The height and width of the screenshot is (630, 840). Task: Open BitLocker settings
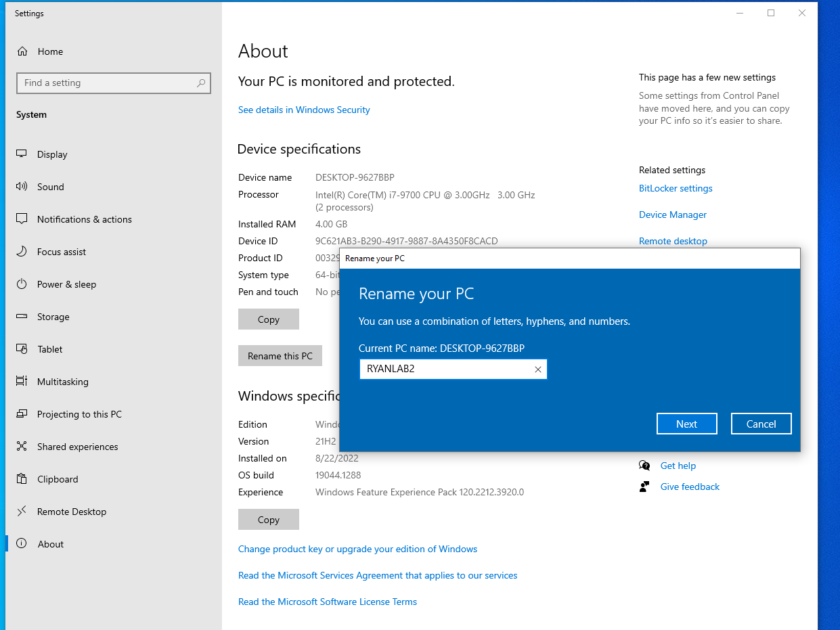[675, 188]
